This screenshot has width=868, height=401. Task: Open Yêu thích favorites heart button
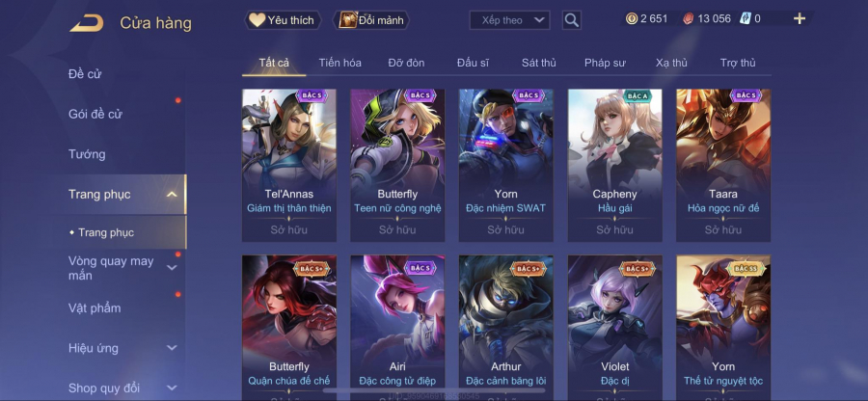tap(283, 20)
